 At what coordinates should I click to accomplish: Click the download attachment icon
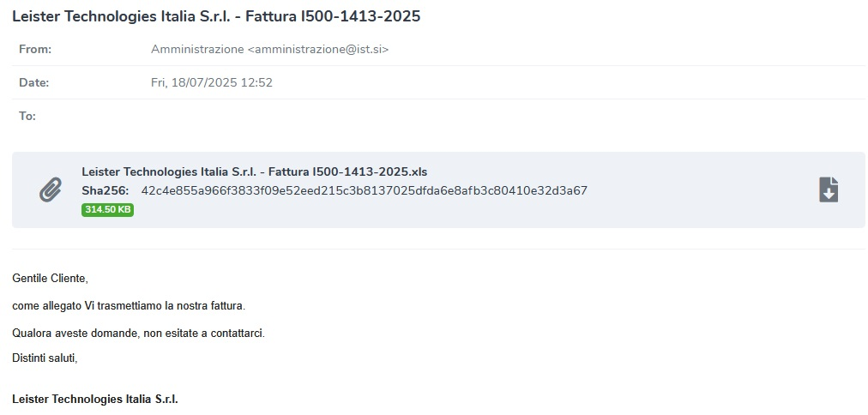[829, 189]
